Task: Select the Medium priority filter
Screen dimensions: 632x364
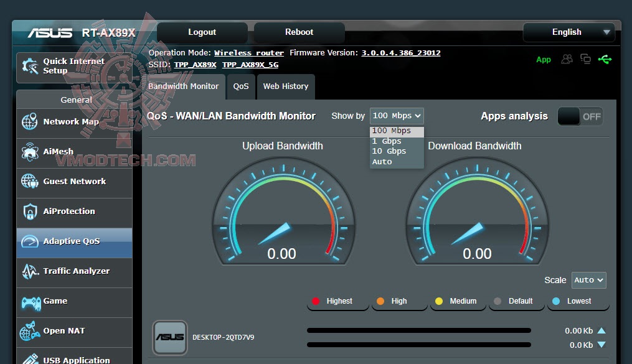Action: [x=458, y=301]
